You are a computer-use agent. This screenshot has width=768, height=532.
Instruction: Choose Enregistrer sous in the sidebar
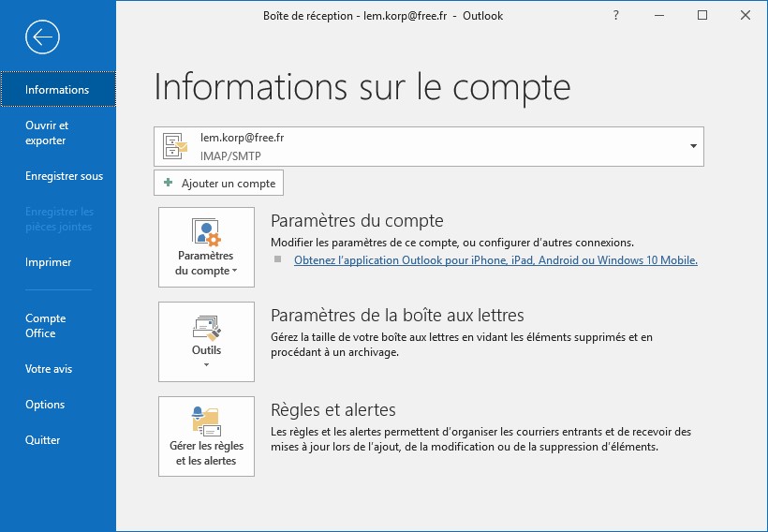pyautogui.click(x=64, y=176)
